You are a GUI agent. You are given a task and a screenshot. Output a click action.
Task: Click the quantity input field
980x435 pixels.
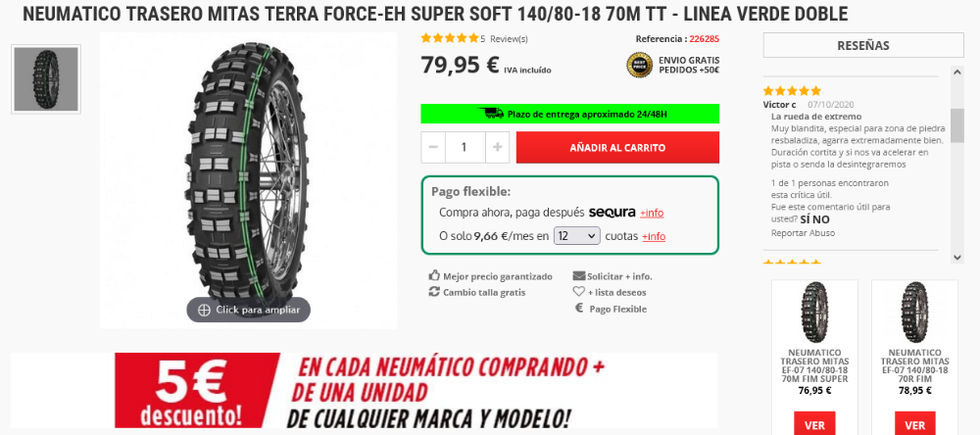pyautogui.click(x=465, y=148)
